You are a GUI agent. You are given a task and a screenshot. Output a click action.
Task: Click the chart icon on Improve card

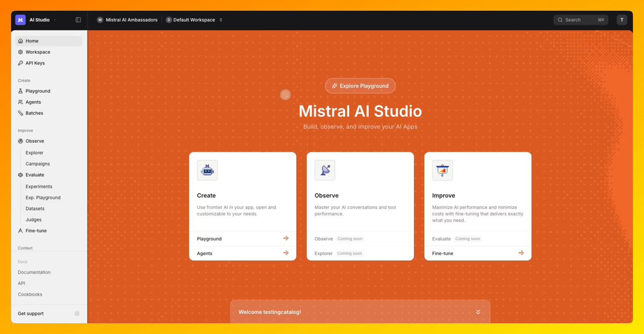[x=442, y=170]
